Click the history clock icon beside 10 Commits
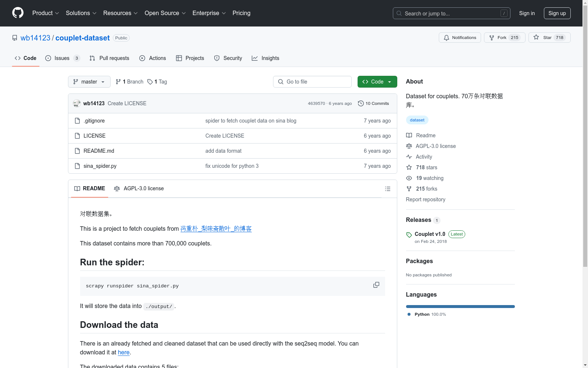Screen dimensions: 588x368 [x=361, y=103]
